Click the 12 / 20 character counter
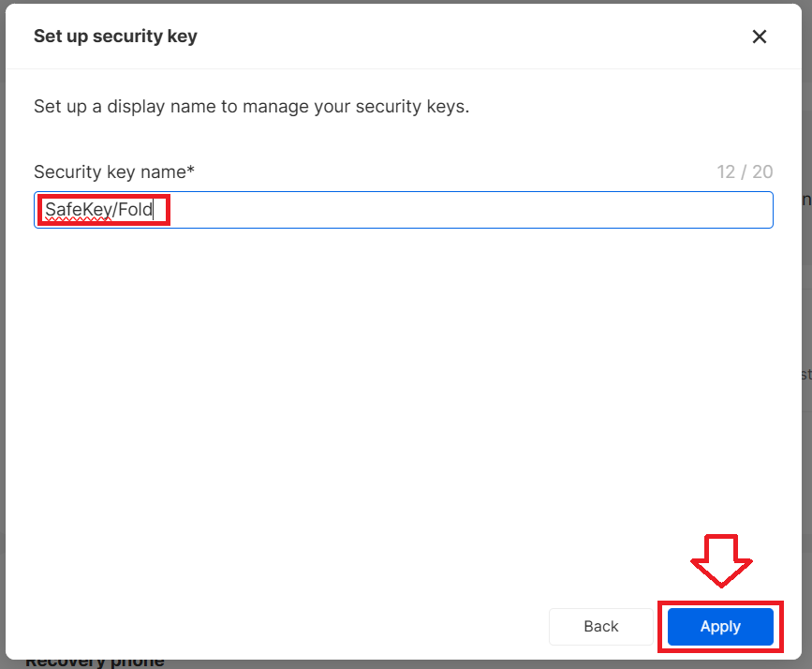This screenshot has height=669, width=812. pyautogui.click(x=745, y=171)
